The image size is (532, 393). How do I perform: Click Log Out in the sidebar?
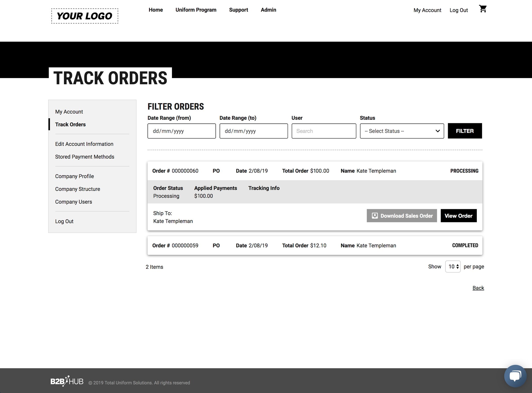click(64, 221)
